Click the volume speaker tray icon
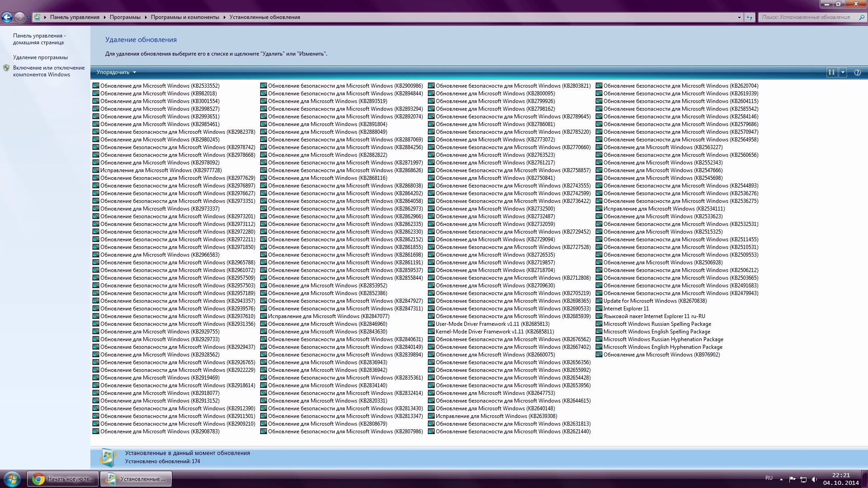This screenshot has width=868, height=488. coord(814,479)
